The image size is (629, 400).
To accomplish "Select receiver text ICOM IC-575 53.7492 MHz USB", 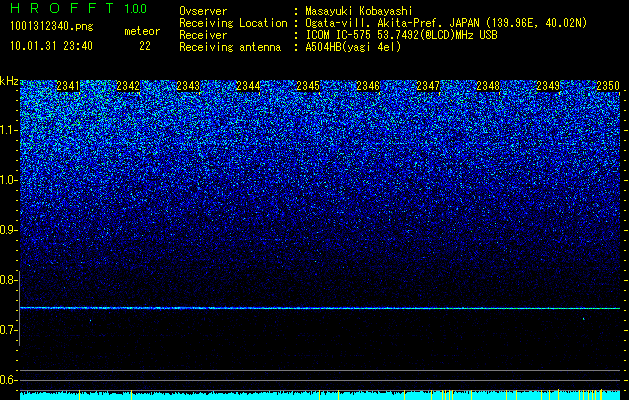I will coord(401,35).
